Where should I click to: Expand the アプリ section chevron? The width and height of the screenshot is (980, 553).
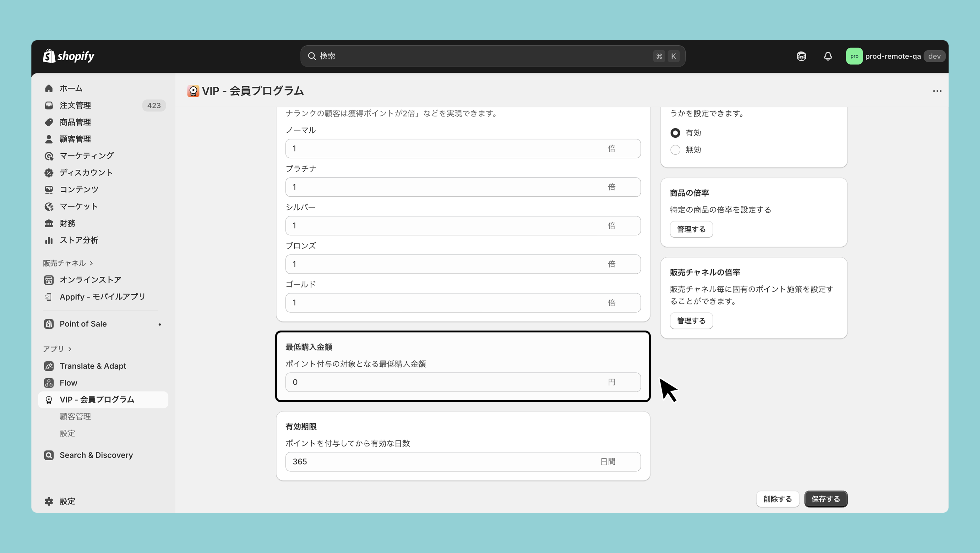click(70, 349)
